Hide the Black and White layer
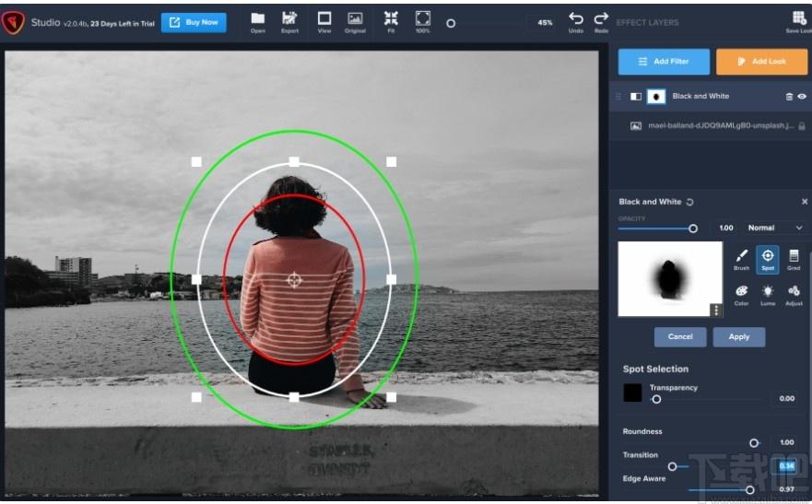This screenshot has height=504, width=812. (x=801, y=97)
